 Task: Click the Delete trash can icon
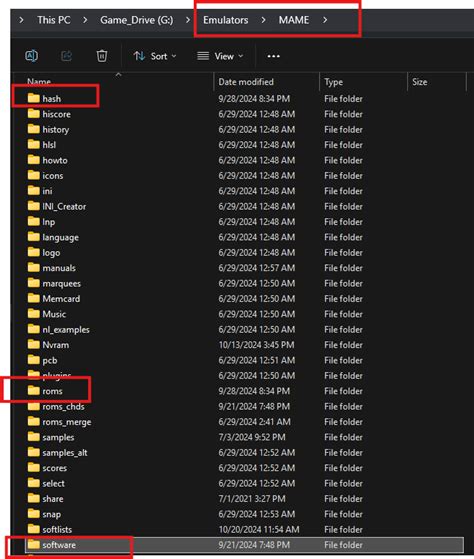tap(102, 56)
